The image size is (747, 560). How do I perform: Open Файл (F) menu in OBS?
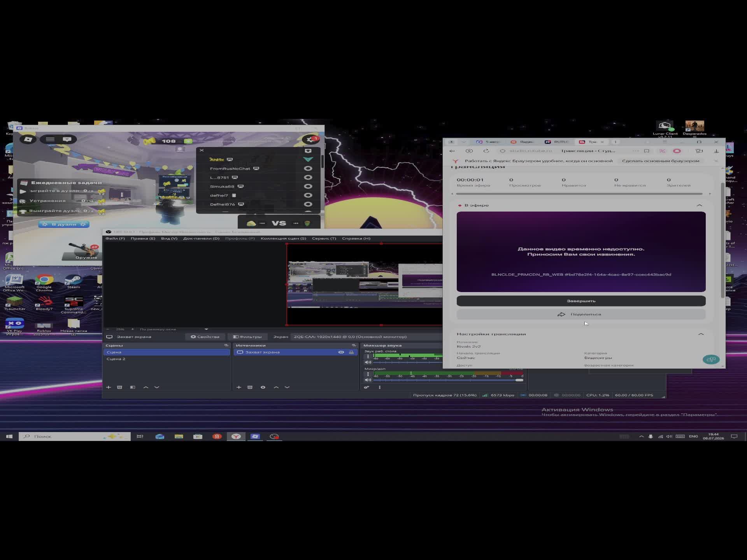[115, 238]
